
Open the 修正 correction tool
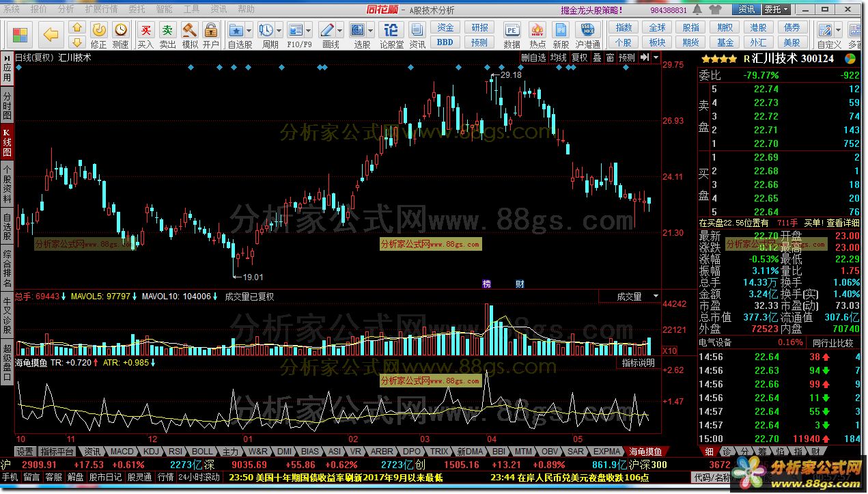tap(99, 35)
